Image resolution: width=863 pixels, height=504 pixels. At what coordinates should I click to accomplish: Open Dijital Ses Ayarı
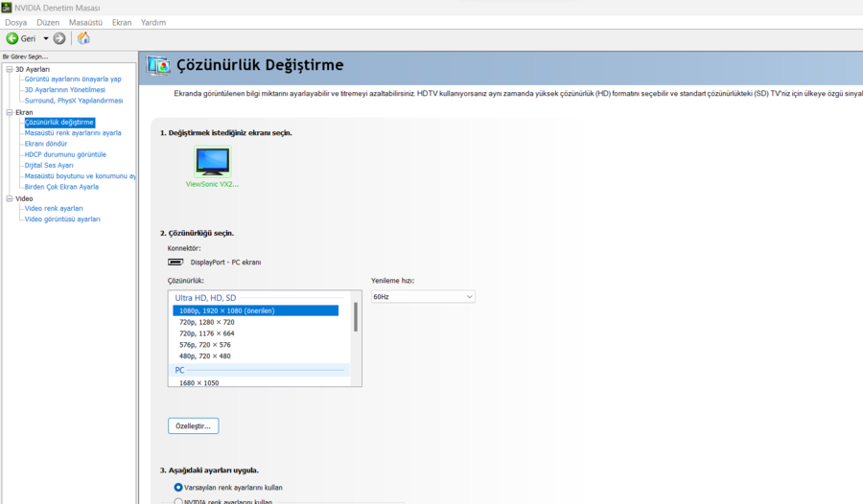tap(49, 165)
